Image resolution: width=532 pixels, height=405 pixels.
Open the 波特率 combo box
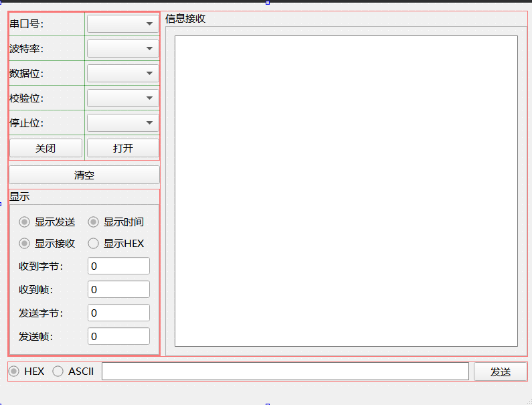[123, 49]
